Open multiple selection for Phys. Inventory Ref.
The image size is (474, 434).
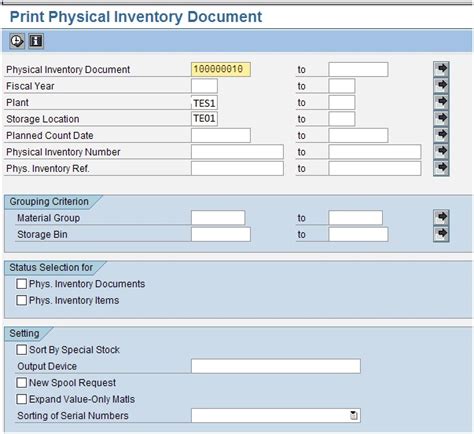[x=441, y=168]
